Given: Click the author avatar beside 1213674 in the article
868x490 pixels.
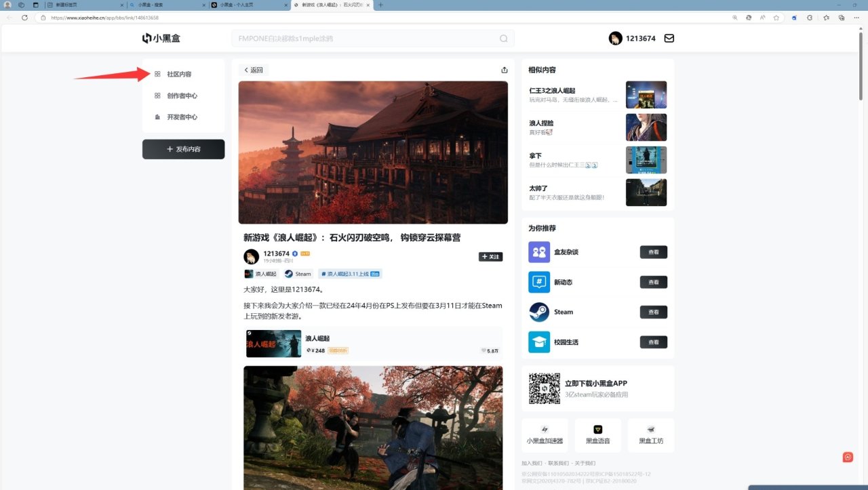Looking at the screenshot, I should coord(251,257).
